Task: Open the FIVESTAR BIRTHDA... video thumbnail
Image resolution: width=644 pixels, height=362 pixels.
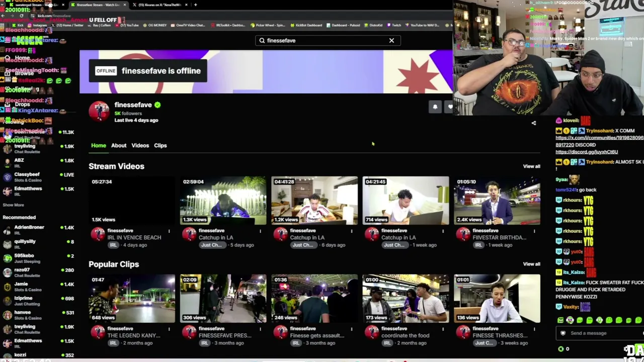Action: coord(497,200)
